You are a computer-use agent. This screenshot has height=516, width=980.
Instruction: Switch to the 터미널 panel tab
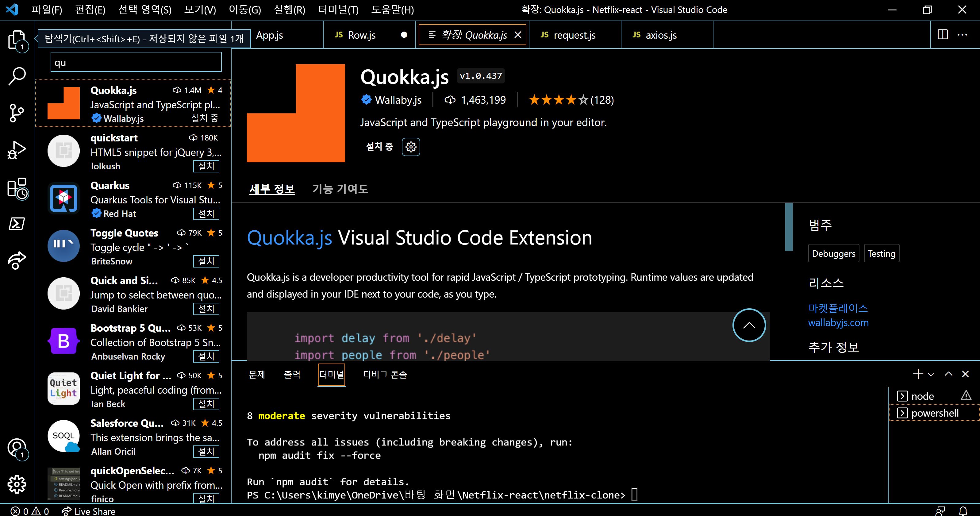click(x=332, y=375)
